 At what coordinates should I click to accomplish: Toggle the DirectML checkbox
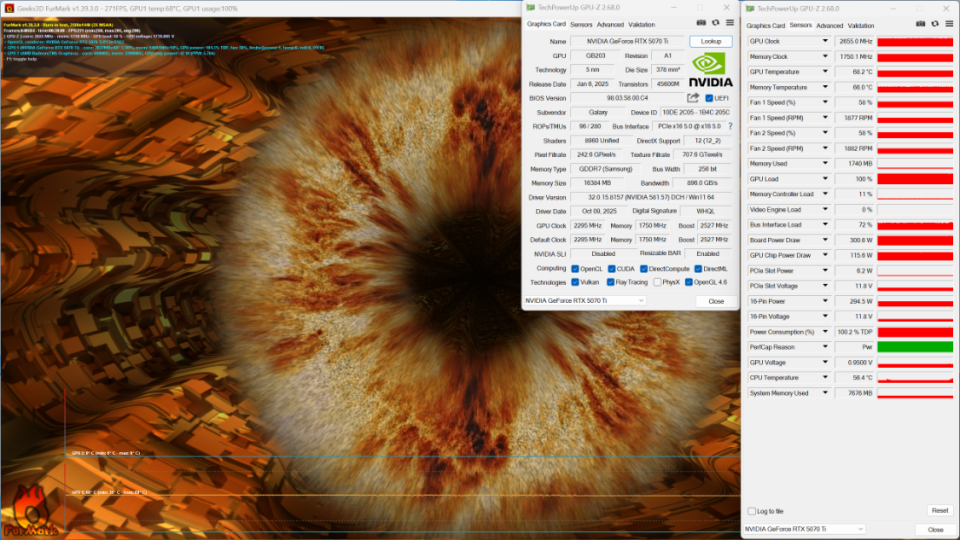point(698,269)
